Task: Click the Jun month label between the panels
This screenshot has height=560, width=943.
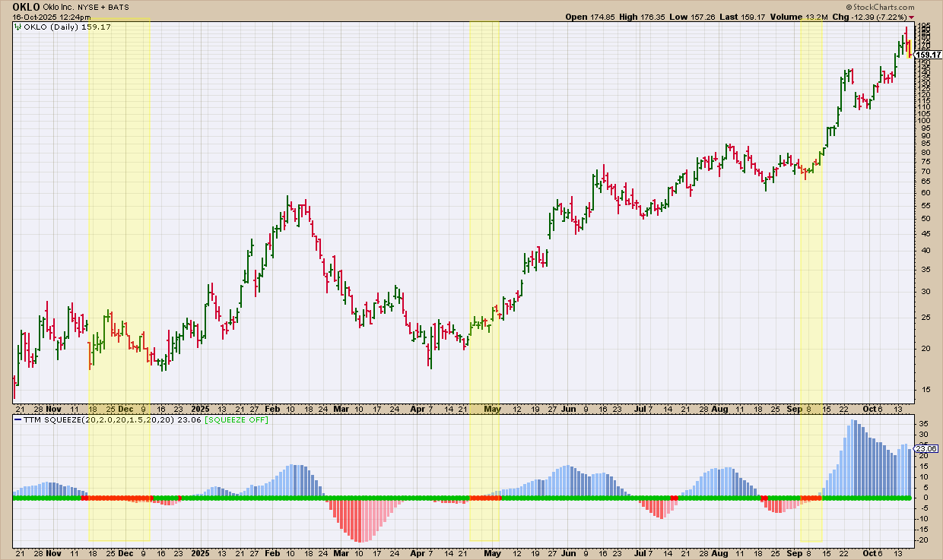Action: [x=568, y=408]
